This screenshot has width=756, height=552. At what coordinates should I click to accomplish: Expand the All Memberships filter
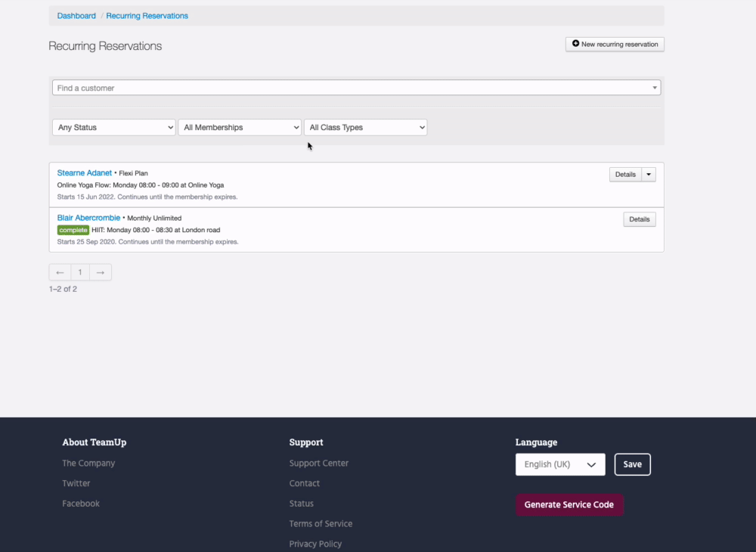(x=240, y=128)
